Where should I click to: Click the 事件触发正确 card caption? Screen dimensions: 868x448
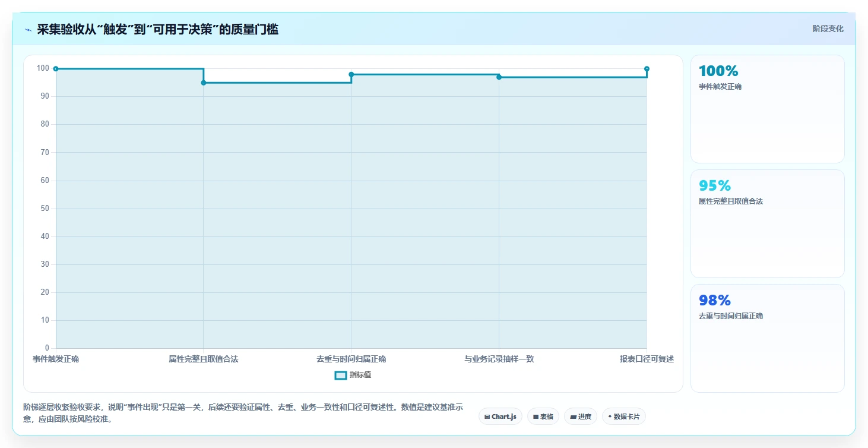pos(720,87)
